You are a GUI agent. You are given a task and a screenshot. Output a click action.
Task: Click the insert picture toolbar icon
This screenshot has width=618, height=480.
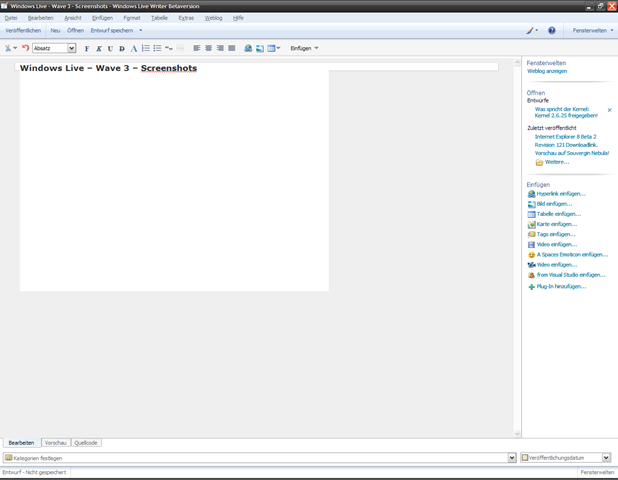pyautogui.click(x=260, y=48)
